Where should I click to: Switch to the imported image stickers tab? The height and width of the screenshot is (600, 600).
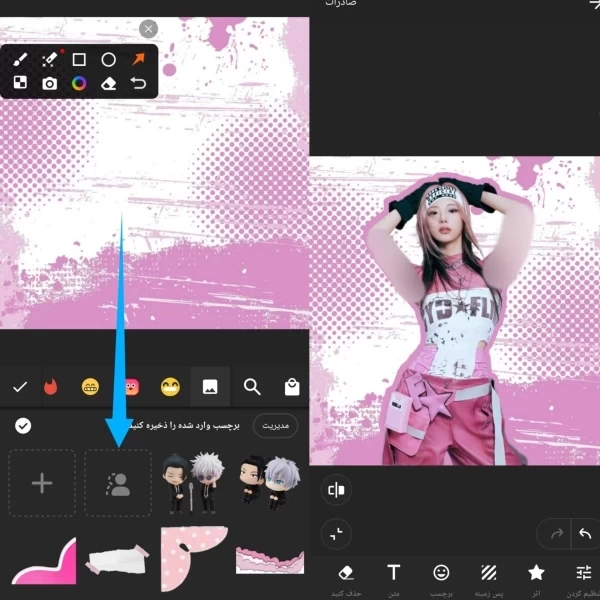pos(210,387)
